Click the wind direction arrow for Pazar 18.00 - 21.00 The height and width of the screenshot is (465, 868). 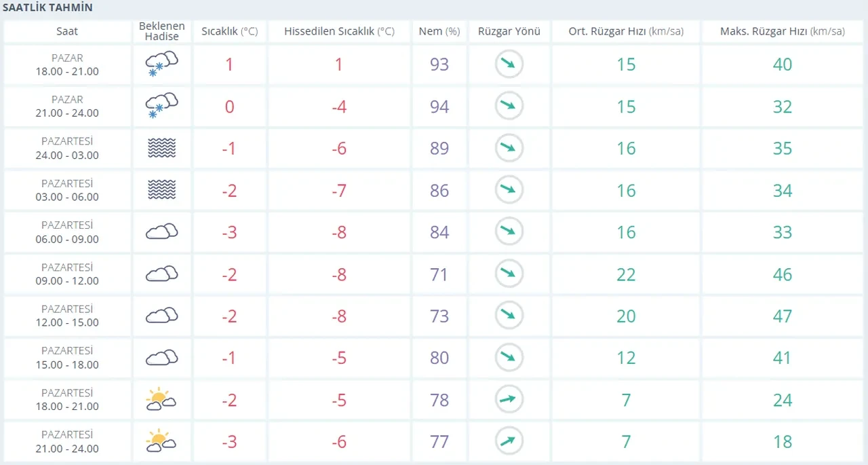pos(509,64)
